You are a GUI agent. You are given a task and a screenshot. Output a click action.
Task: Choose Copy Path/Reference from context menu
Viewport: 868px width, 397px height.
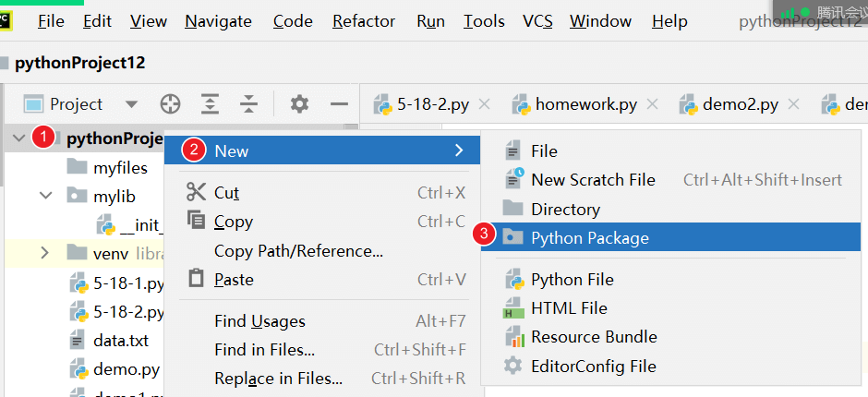tap(298, 250)
